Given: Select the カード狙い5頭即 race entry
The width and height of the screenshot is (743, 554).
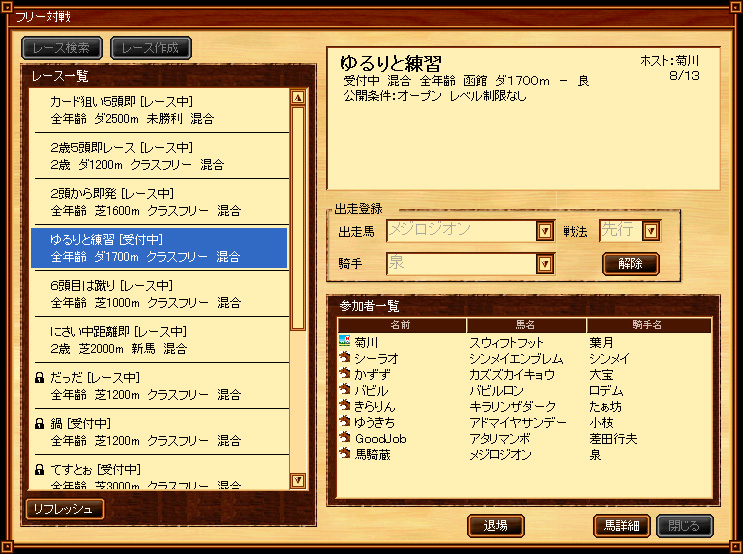Looking at the screenshot, I should 161,110.
